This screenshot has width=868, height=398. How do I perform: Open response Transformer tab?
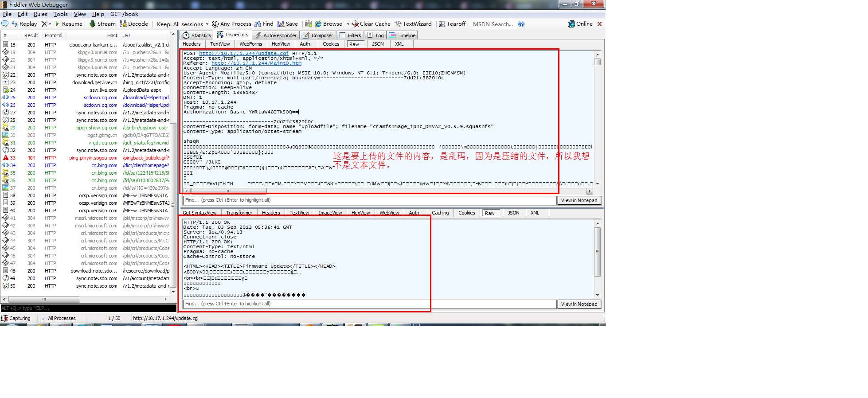coord(239,213)
